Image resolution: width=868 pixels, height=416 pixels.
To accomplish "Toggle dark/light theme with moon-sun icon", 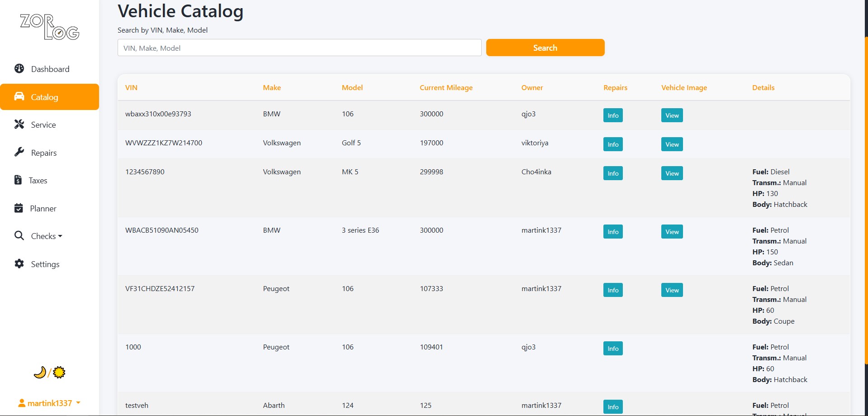I will (x=49, y=373).
